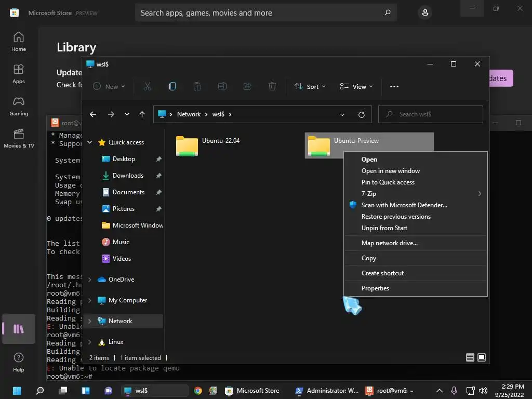
Task: Click the Paste clipboard icon in Explorer toolbar
Action: point(197,87)
